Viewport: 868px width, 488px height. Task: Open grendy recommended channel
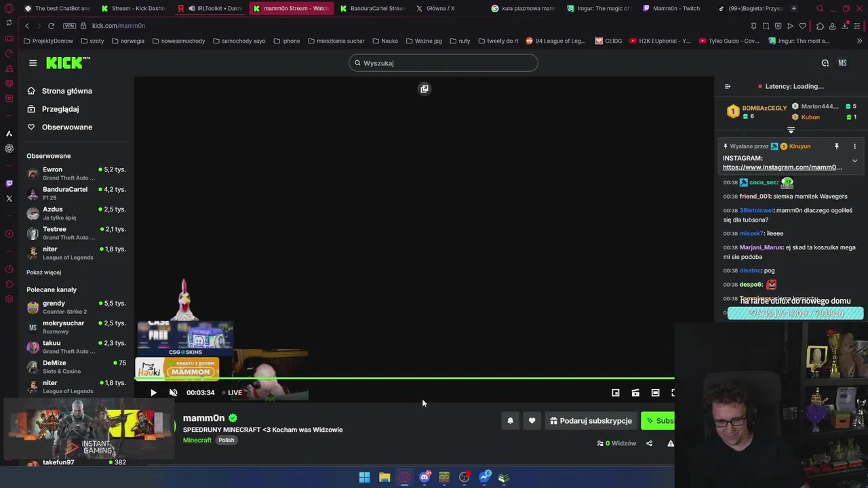76,307
